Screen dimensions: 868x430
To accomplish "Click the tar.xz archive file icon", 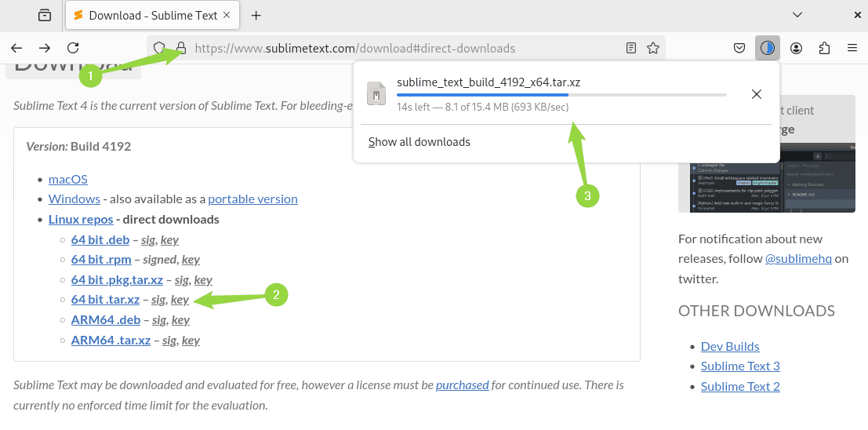I will tap(376, 93).
